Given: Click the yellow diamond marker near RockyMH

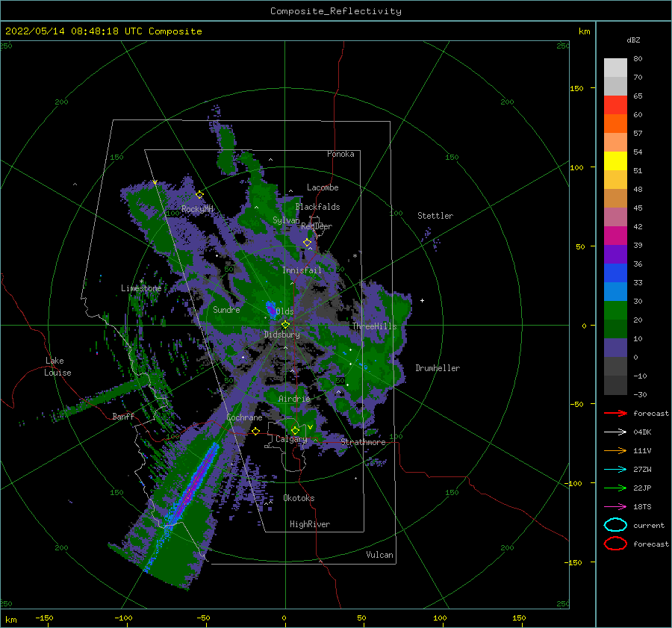Looking at the screenshot, I should pos(199,195).
